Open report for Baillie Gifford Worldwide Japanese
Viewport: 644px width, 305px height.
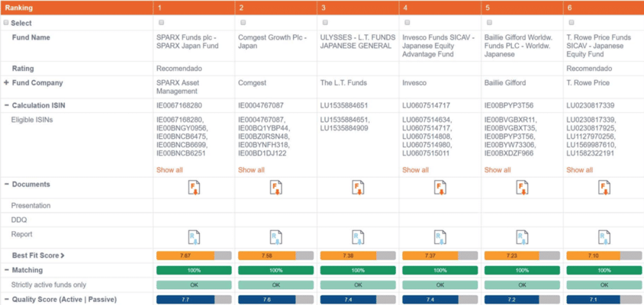(522, 237)
